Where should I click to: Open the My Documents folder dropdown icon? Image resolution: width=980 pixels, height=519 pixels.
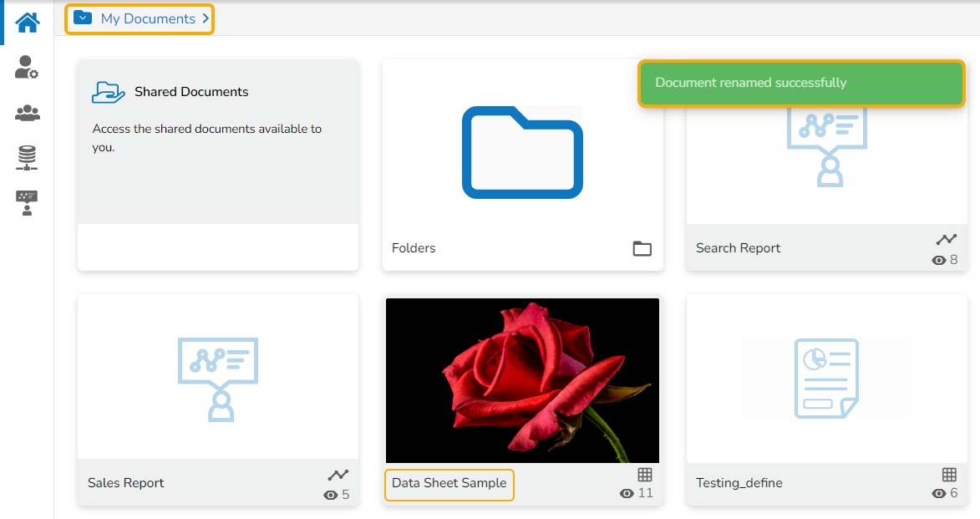coord(83,18)
